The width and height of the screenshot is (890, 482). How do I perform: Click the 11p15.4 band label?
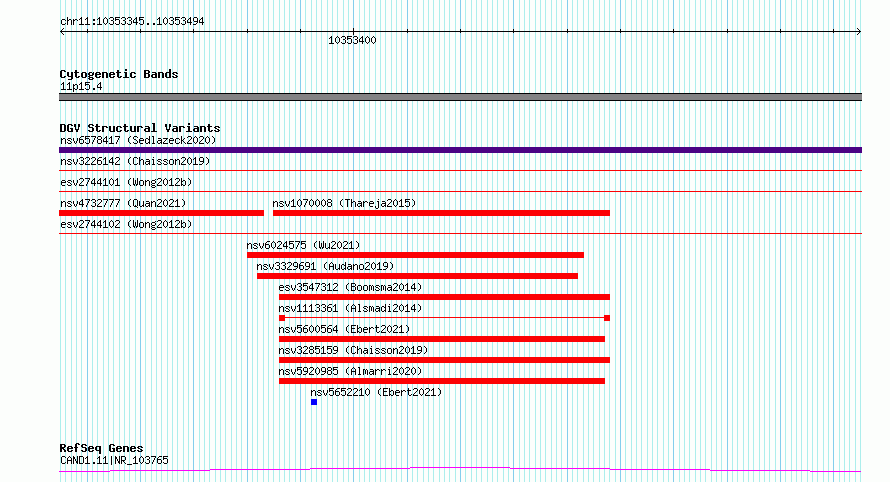tap(81, 86)
